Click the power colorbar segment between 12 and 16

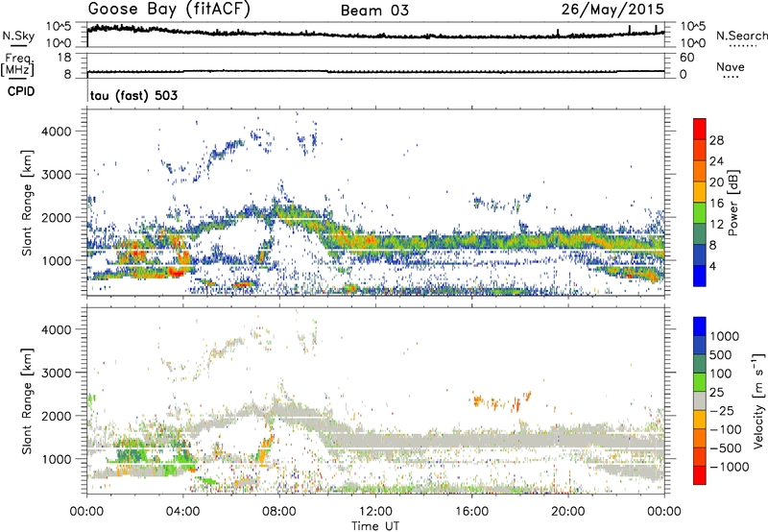pyautogui.click(x=700, y=213)
